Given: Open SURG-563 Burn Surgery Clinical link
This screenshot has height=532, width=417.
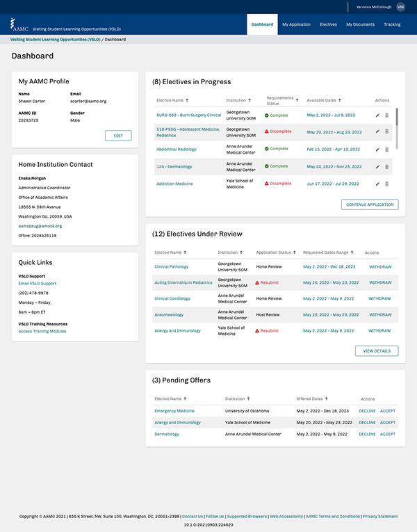Looking at the screenshot, I should (188, 115).
